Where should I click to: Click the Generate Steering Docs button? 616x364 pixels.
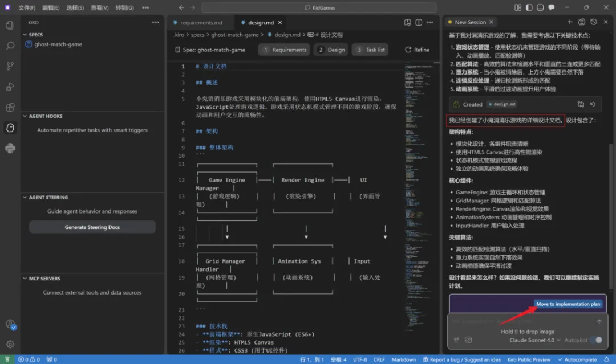(x=92, y=227)
